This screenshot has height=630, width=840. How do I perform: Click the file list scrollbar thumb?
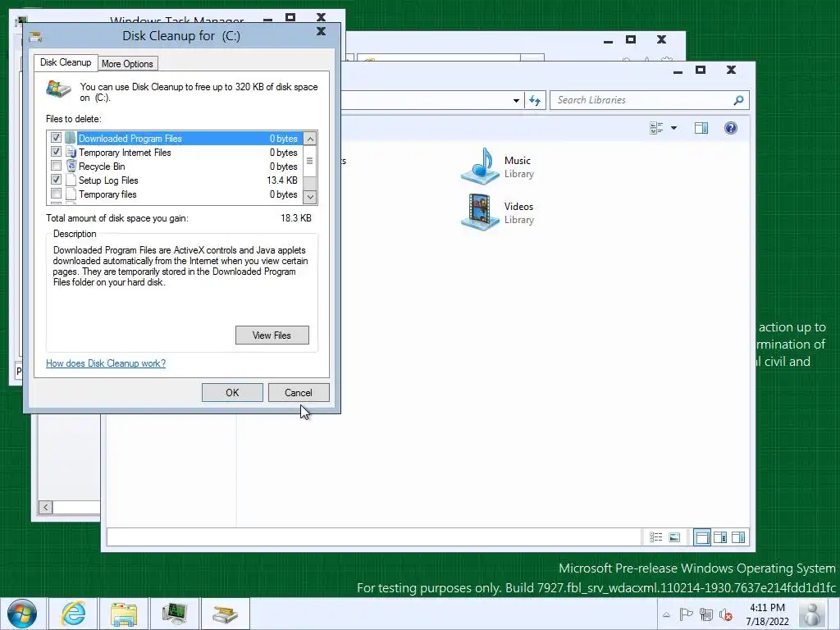[309, 161]
